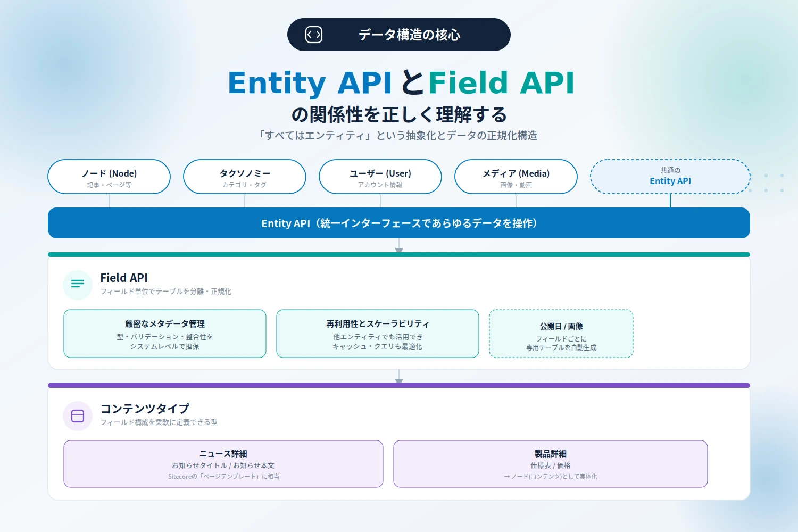Click the カテゴリ・タグ subtitle text

245,185
